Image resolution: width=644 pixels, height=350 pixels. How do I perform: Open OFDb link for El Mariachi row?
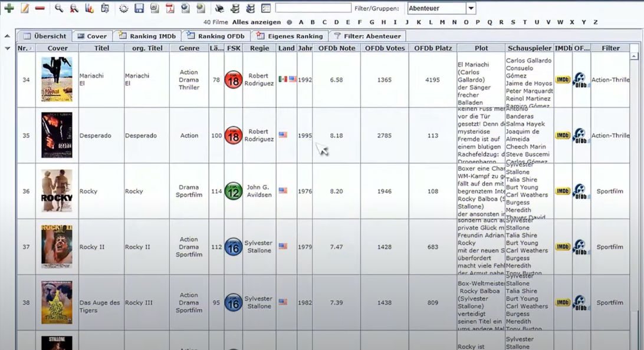pyautogui.click(x=581, y=80)
